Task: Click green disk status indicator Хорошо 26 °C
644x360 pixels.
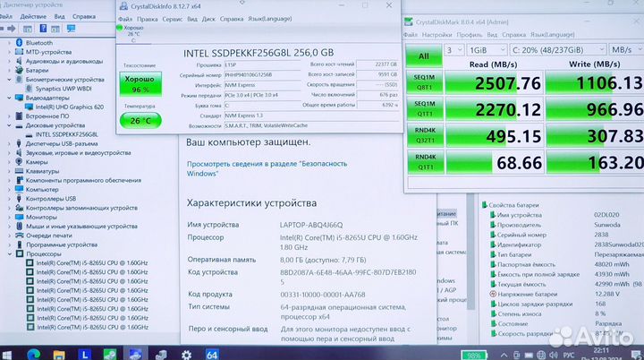Action: point(132,34)
